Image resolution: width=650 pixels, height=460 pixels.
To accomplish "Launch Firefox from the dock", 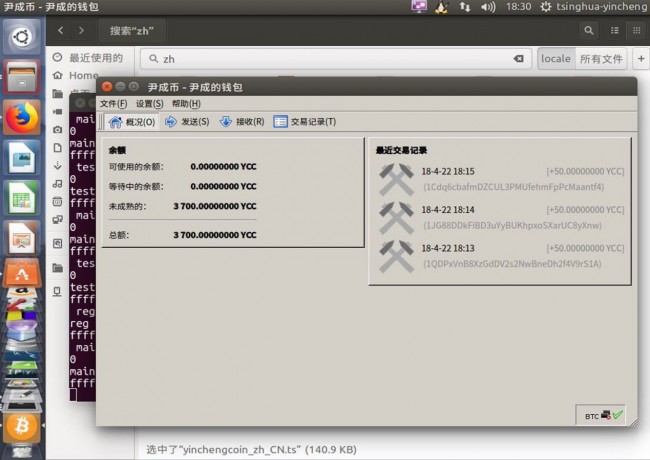I will click(x=21, y=118).
